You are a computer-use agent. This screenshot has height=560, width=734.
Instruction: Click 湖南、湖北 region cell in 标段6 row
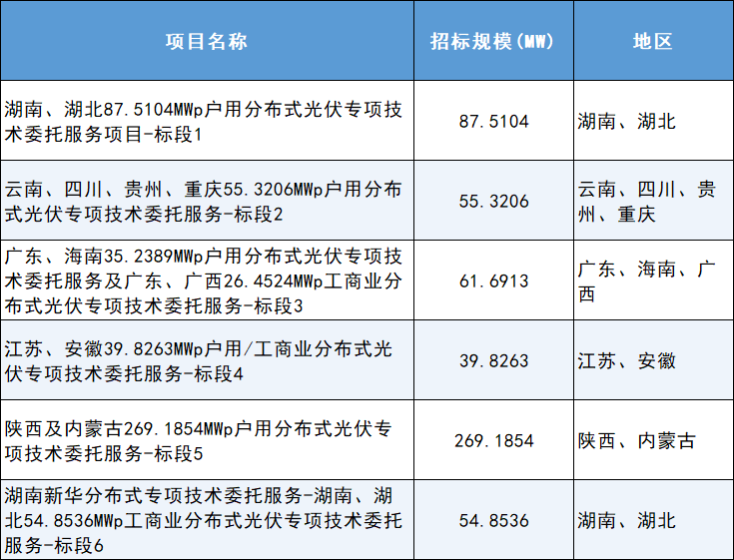point(653,520)
